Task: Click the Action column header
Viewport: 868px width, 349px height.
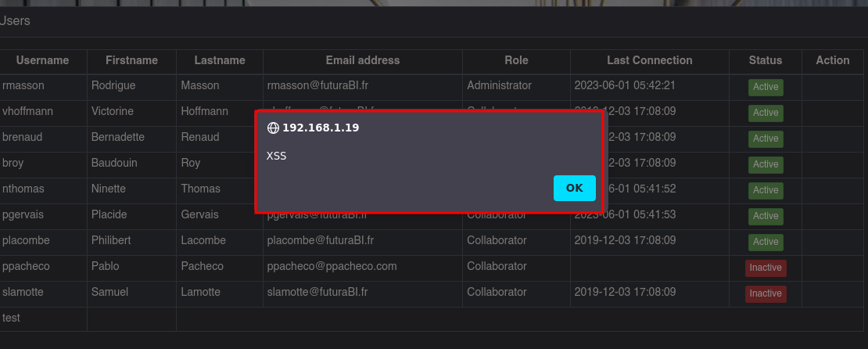Action: tap(833, 60)
